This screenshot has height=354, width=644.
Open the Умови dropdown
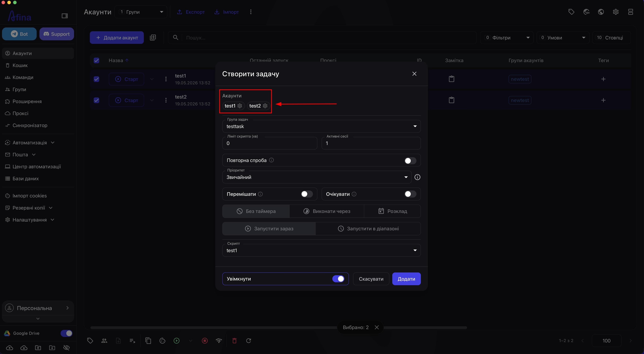point(563,38)
